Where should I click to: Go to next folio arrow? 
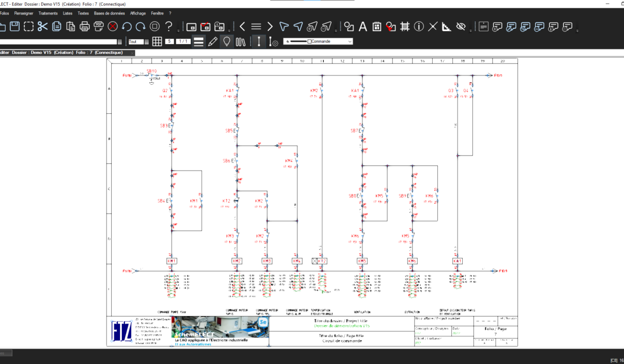[x=270, y=26]
